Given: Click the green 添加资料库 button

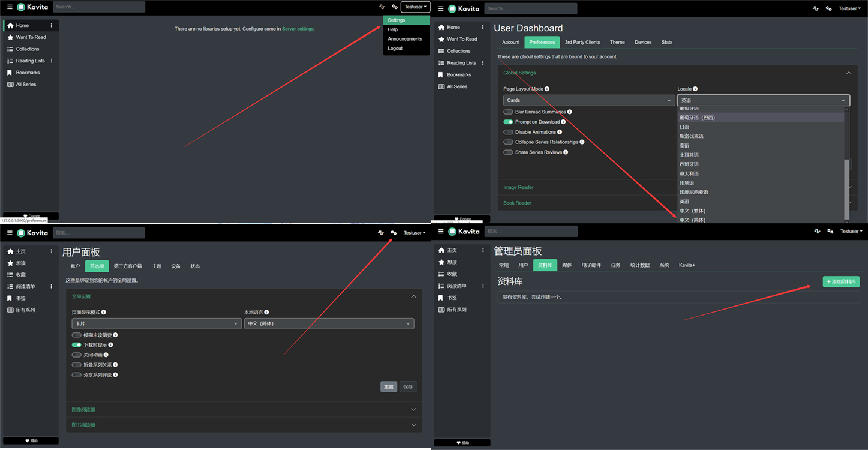Looking at the screenshot, I should (x=841, y=281).
